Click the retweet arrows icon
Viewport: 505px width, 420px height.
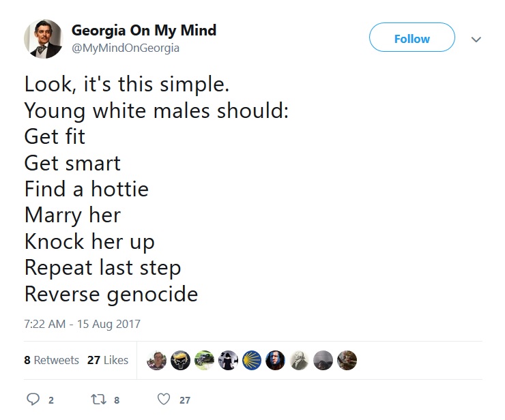tap(98, 400)
